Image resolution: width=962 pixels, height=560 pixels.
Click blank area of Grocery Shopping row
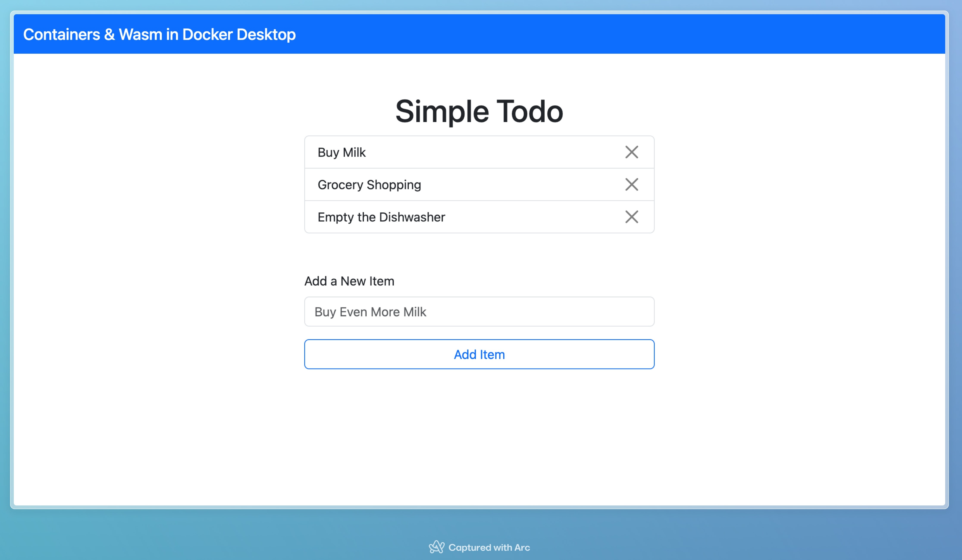(x=523, y=185)
